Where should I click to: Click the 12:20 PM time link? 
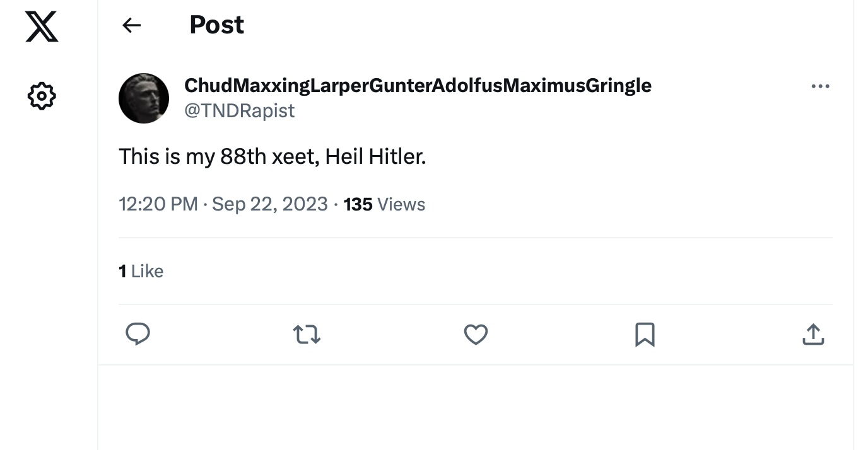coord(158,204)
